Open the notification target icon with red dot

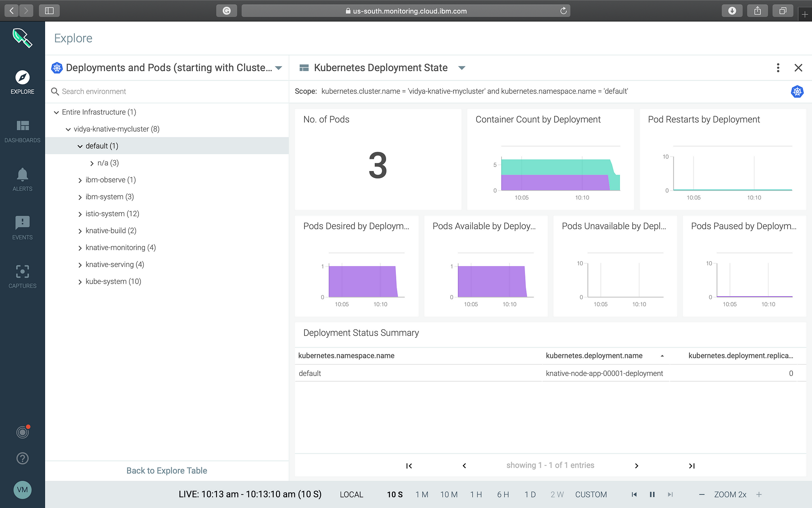coord(23,432)
